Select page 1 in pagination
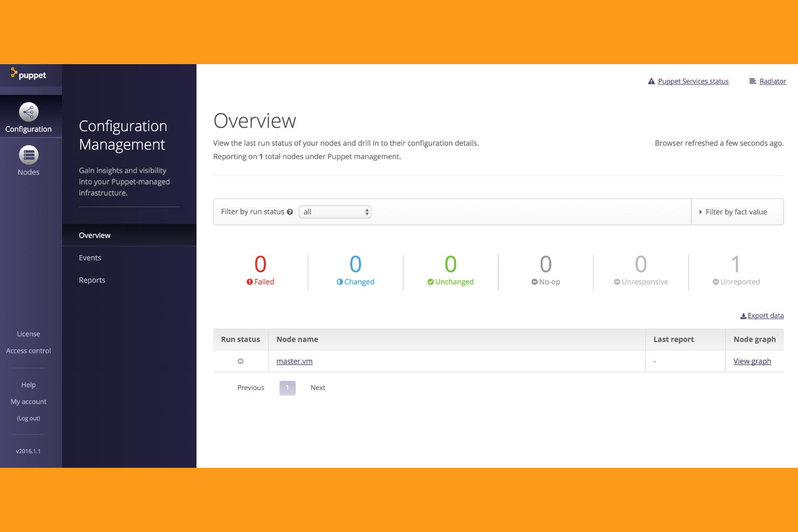Image resolution: width=798 pixels, height=532 pixels. click(287, 388)
